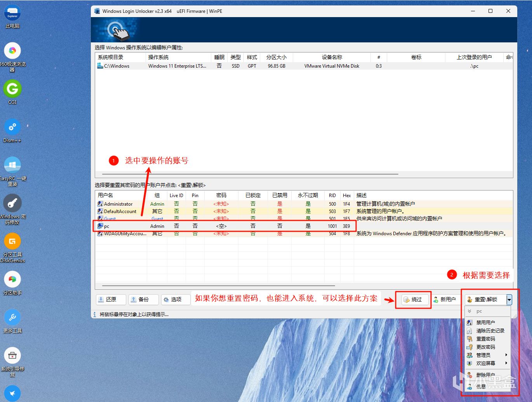Open the blue bird desktop icon under 系统引导修复

coord(12,393)
